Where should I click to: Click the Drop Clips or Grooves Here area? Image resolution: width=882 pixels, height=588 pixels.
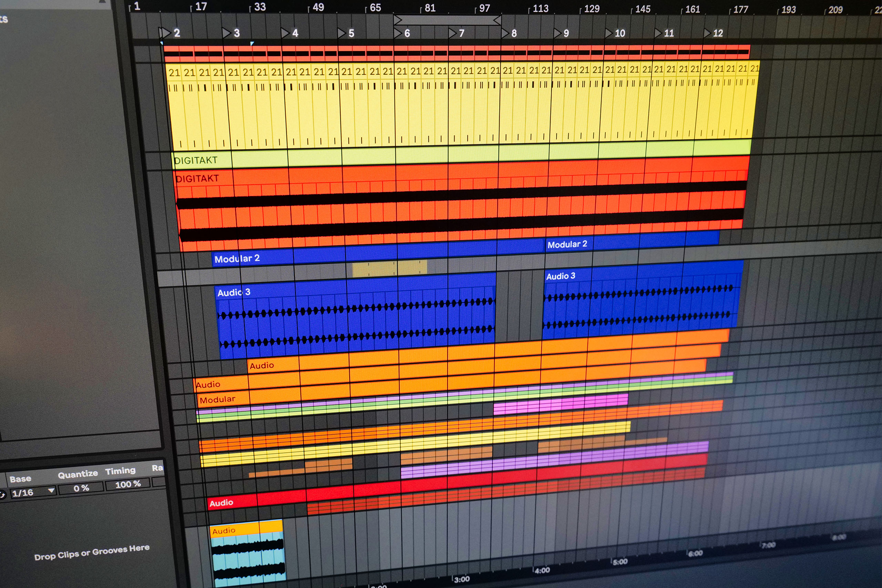click(x=92, y=553)
